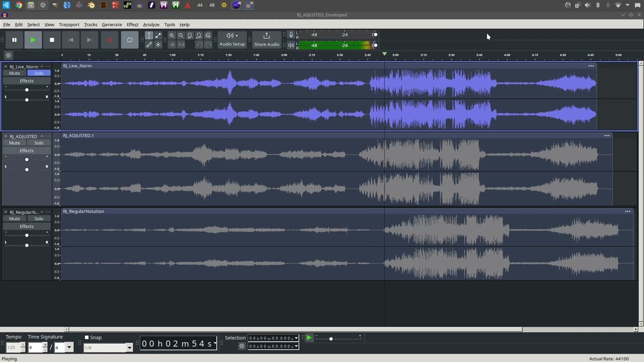Open time signature denominator dropdown

[69, 347]
